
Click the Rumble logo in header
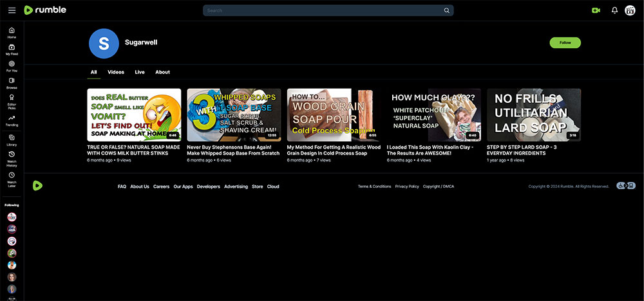45,10
